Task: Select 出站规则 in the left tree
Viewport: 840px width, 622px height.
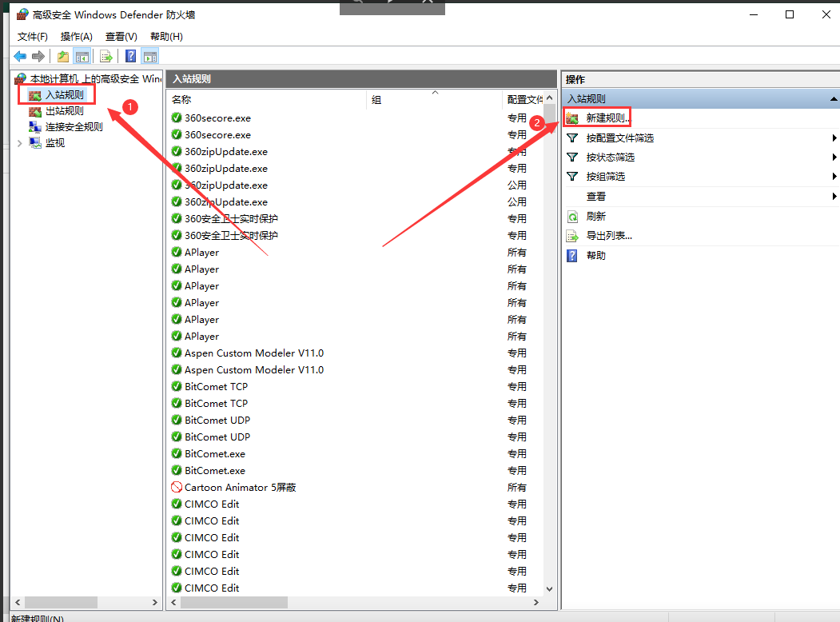Action: 64,111
